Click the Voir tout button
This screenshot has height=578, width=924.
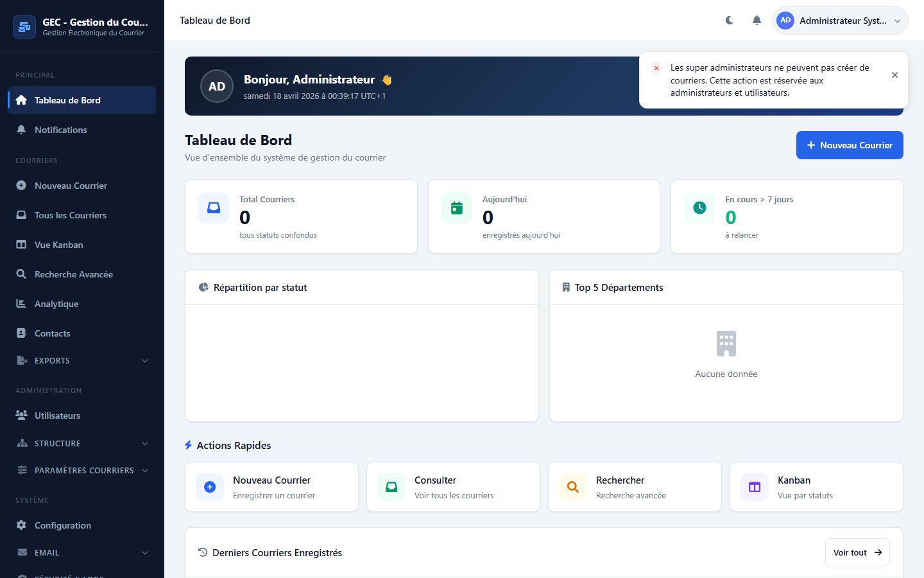click(857, 552)
